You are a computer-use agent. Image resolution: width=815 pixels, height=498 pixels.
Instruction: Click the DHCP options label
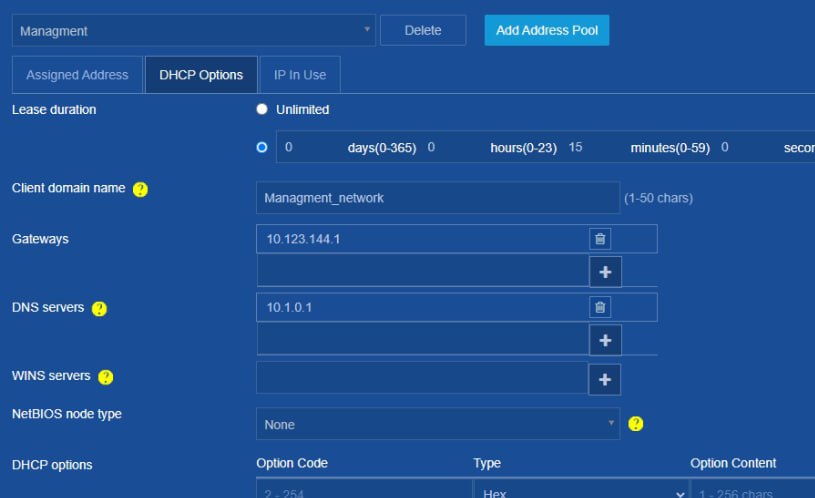pyautogui.click(x=52, y=465)
